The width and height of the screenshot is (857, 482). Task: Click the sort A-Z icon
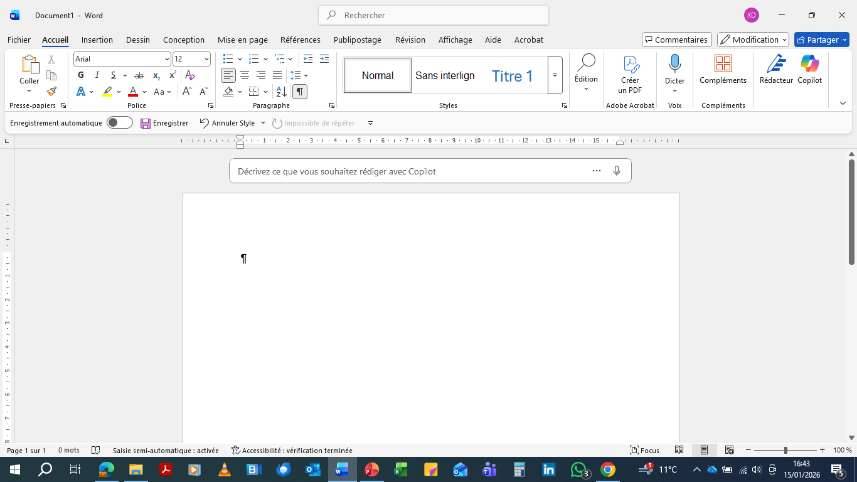tap(281, 91)
